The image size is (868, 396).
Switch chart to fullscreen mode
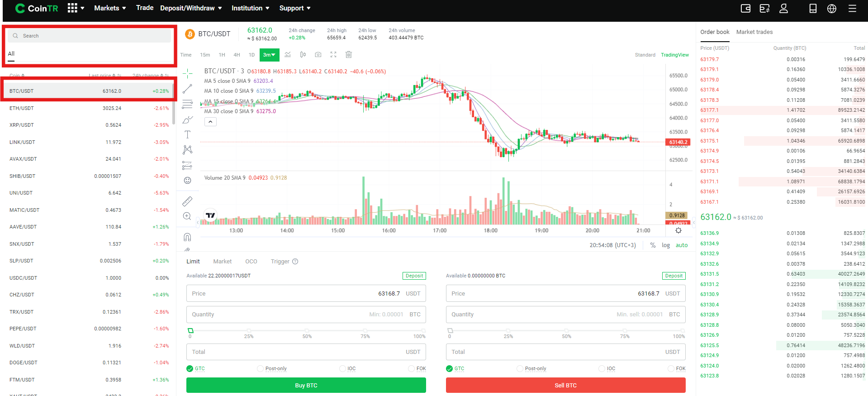coord(333,55)
